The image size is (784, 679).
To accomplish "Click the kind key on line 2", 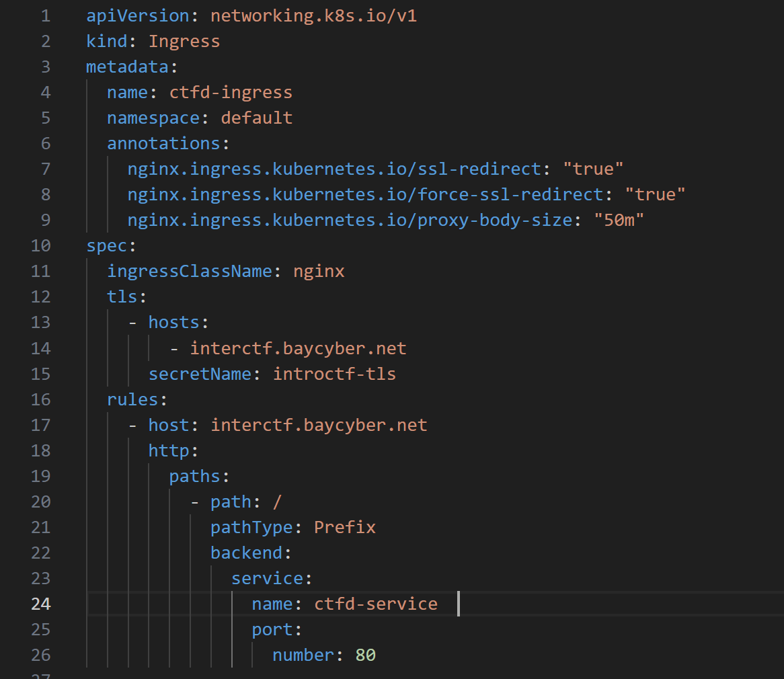I will pos(106,42).
